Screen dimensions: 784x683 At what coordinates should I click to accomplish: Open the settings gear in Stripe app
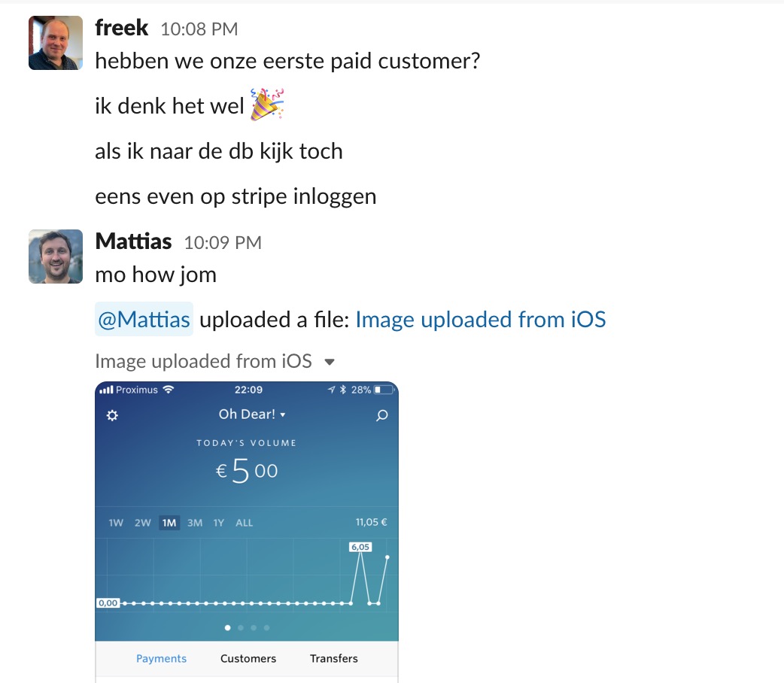pos(113,415)
